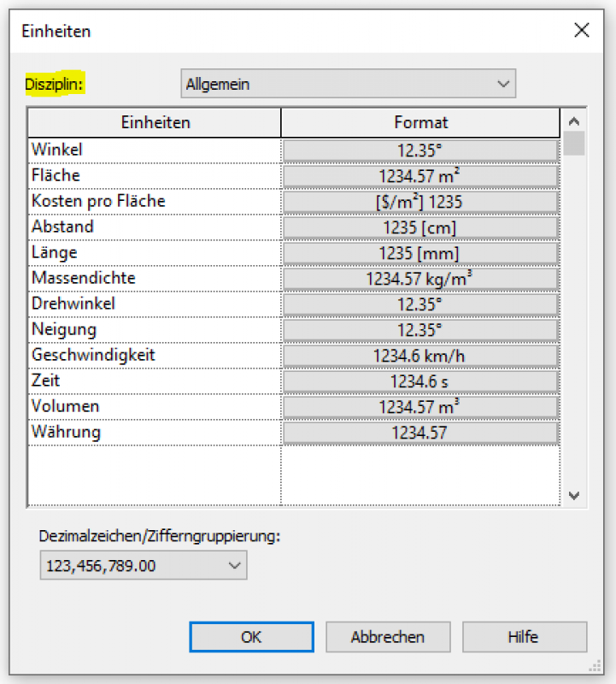This screenshot has width=616, height=684.
Task: Open the Geschwindigkeit format 1234.6 km/h
Action: pyautogui.click(x=419, y=356)
